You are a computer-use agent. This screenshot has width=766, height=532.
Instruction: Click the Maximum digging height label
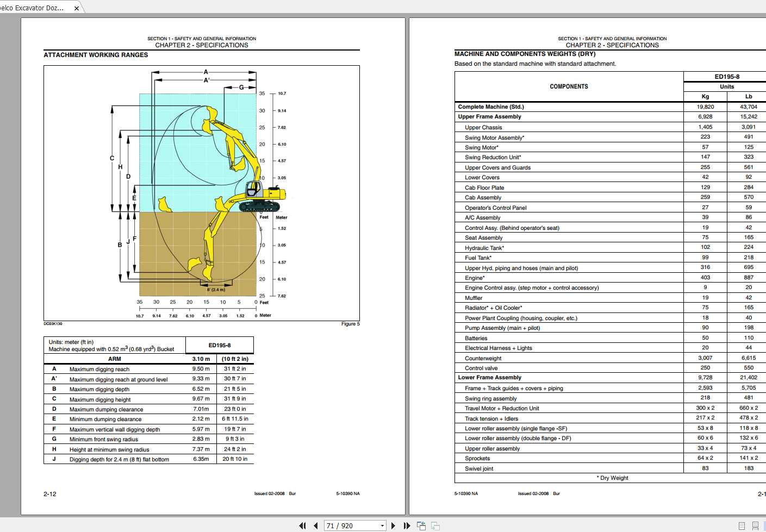(x=100, y=399)
